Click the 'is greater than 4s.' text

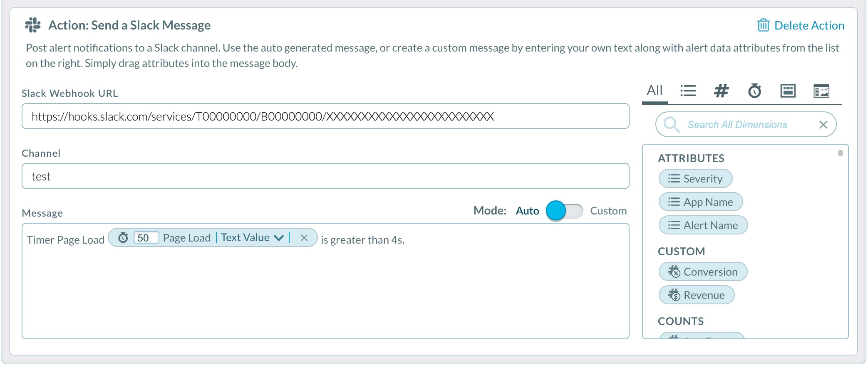362,240
